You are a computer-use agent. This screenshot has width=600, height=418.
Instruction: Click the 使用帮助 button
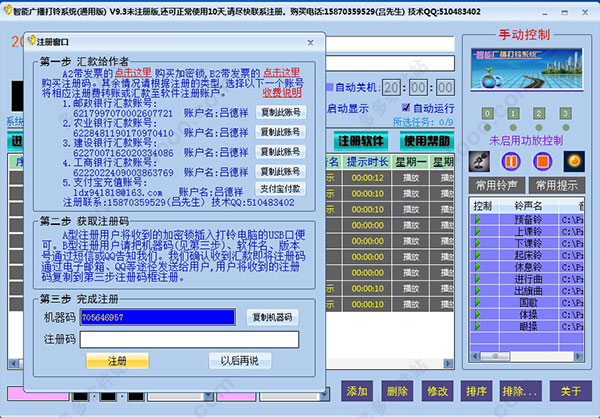coord(427,141)
